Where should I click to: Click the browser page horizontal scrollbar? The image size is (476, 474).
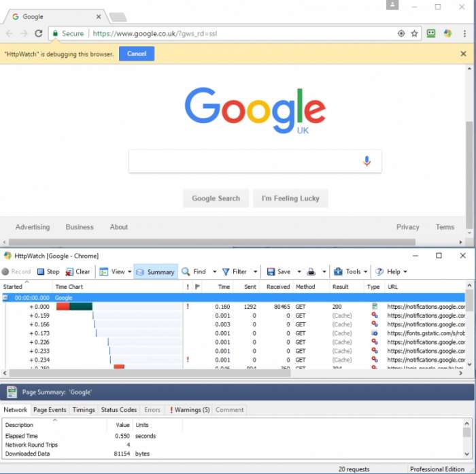(x=212, y=242)
